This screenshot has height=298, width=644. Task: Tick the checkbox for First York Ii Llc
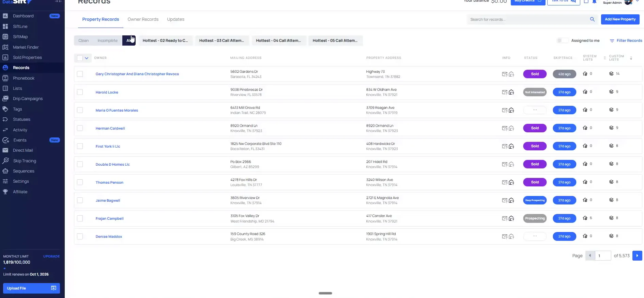(80, 146)
